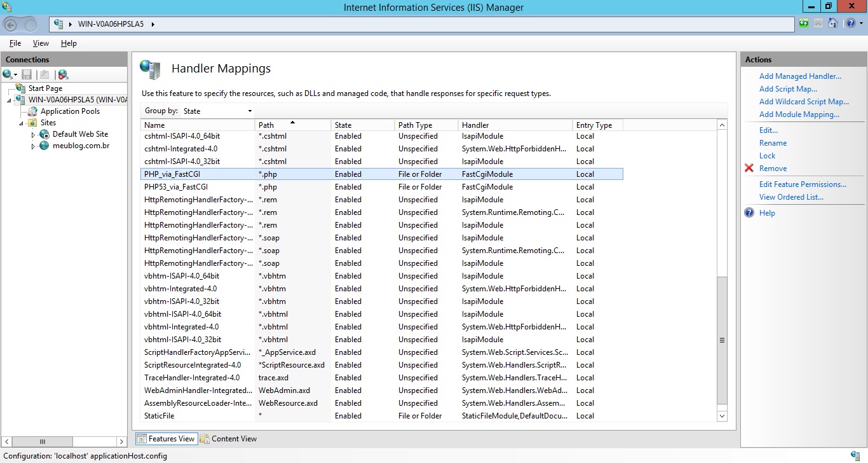The image size is (868, 463).
Task: Click the Add Script Map link
Action: point(788,89)
